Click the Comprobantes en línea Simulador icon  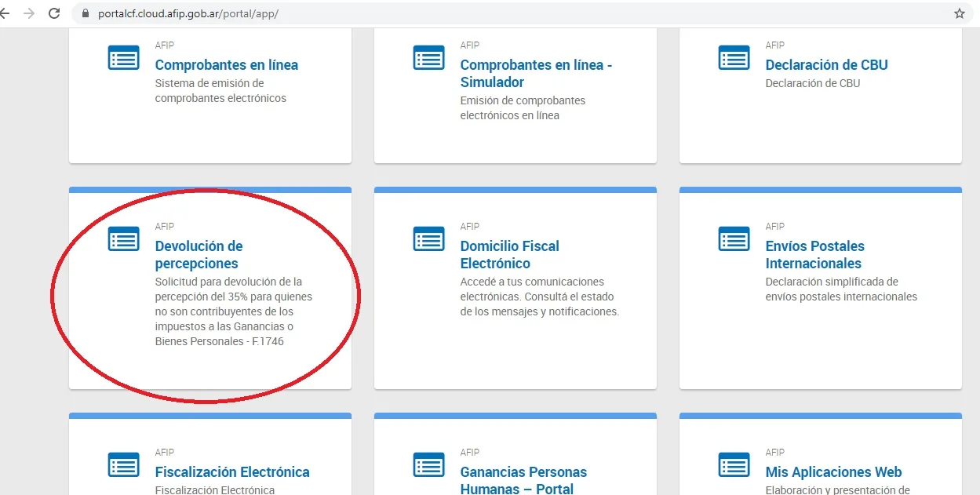[x=428, y=57]
